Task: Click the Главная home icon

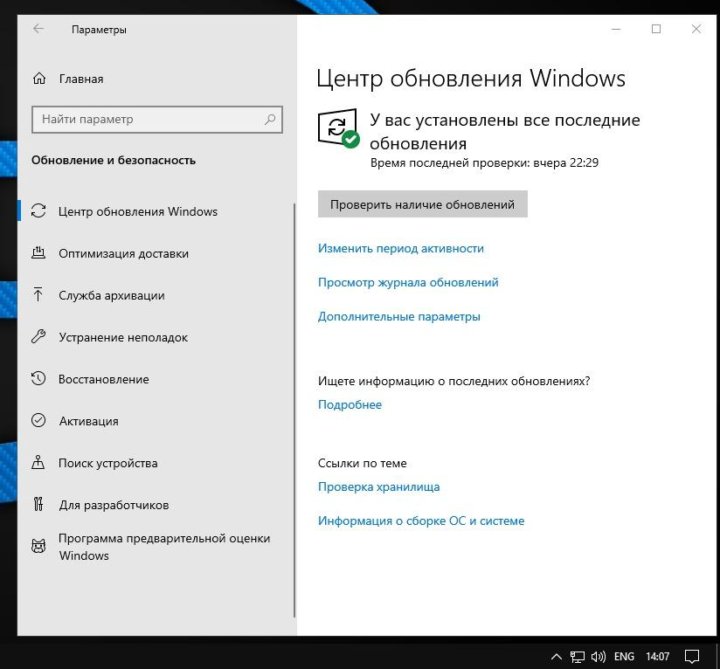Action: pos(39,79)
